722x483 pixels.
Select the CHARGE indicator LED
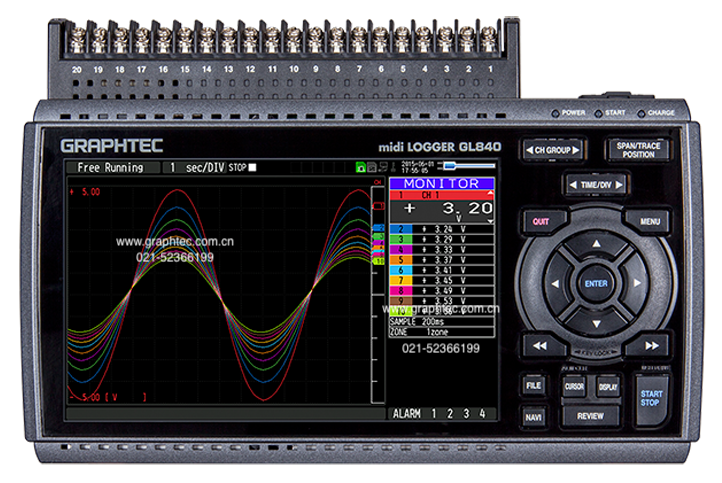[x=641, y=113]
